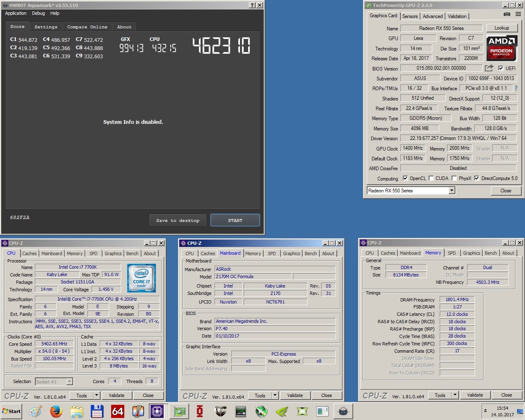
Task: Open the Socket #1 selection dropdown
Action: click(69, 381)
